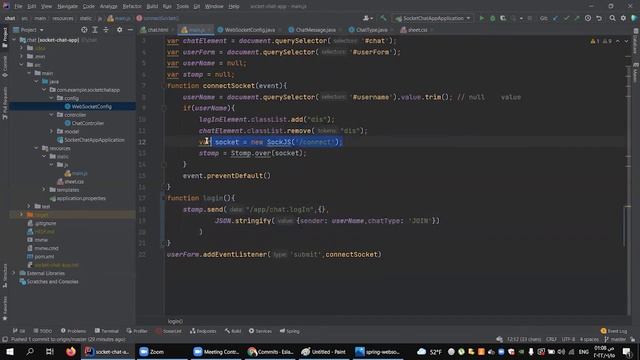Viewport: 640px width, 360px height.
Task: Build project with the hammer icon
Action: (x=383, y=18)
